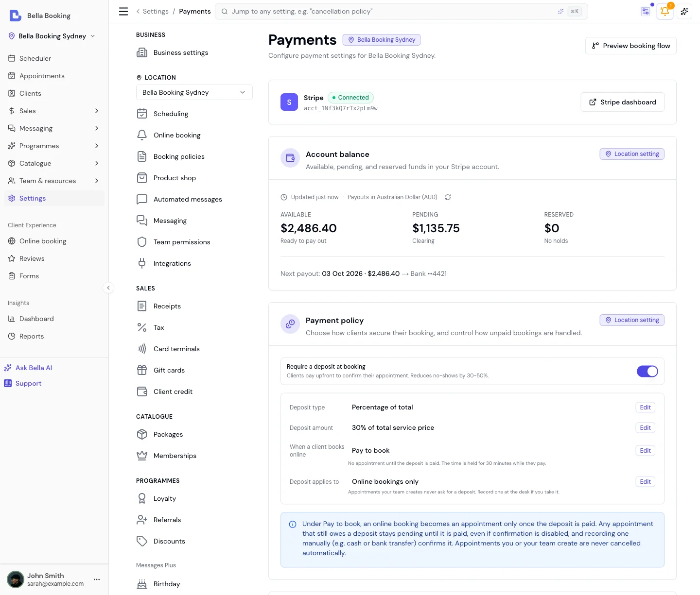Expand the Messaging sidebar submenu
The width and height of the screenshot is (700, 595).
(97, 128)
